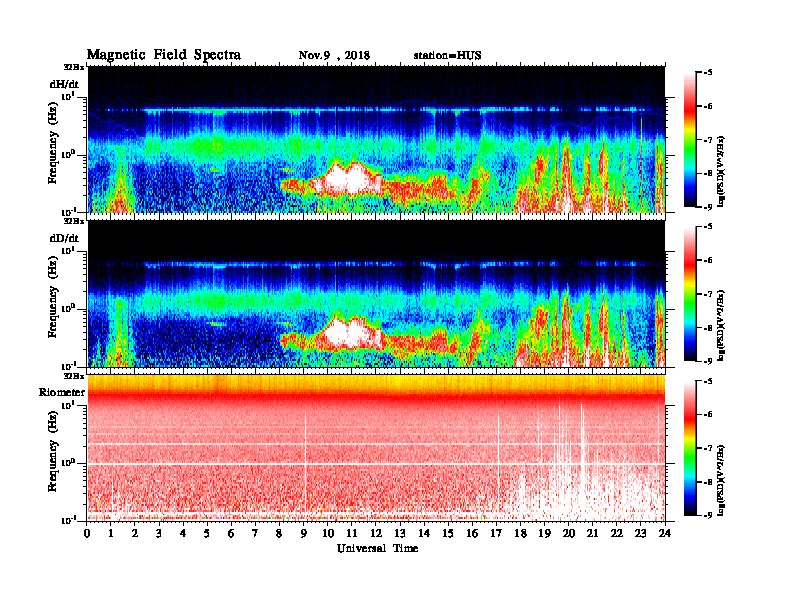Click the 'station=HUS' label
This screenshot has width=792, height=612.
tap(447, 56)
